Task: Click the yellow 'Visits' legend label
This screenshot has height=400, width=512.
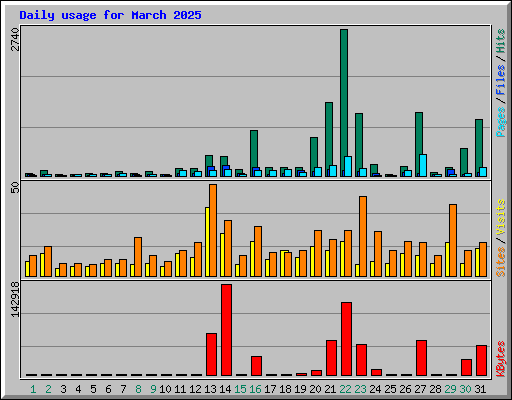Action: [500, 217]
